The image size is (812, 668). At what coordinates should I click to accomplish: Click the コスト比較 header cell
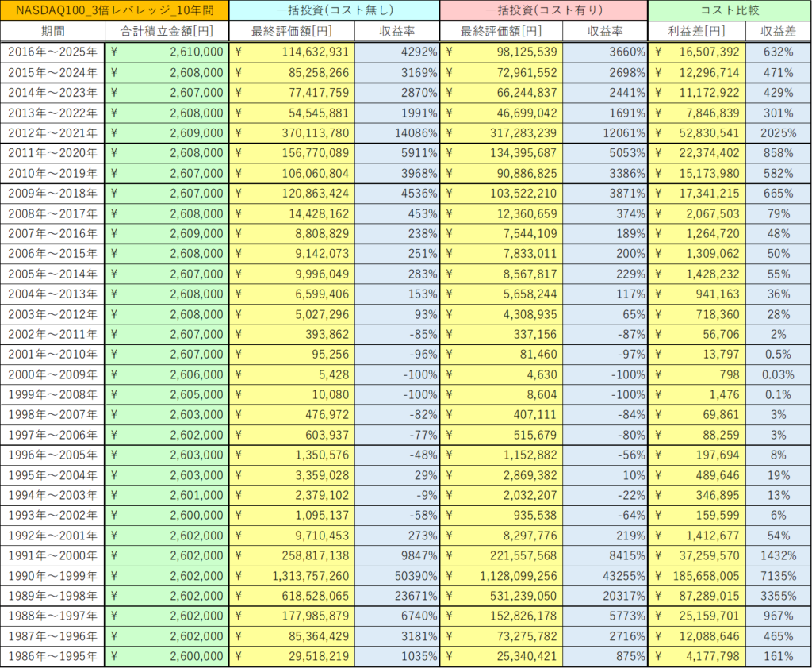730,10
